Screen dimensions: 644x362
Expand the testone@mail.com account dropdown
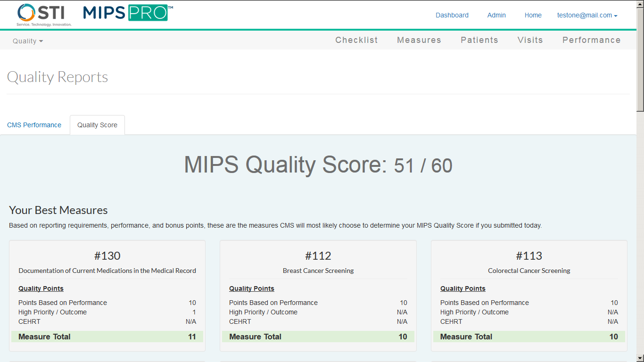click(x=587, y=15)
